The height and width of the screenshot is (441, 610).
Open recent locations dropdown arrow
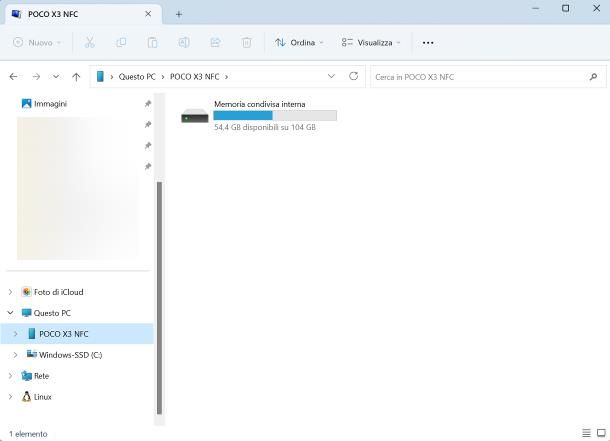56,77
